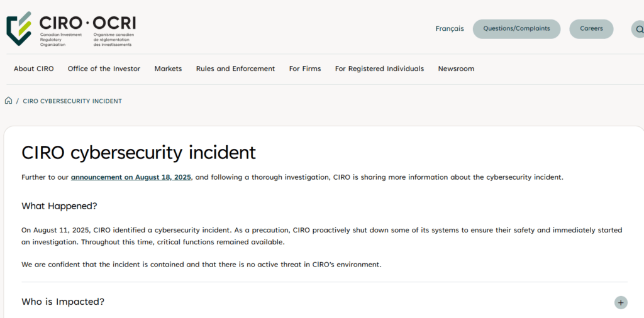Screen dimensions: 644x318
Task: Select the For Firms navigation item
Action: (305, 69)
